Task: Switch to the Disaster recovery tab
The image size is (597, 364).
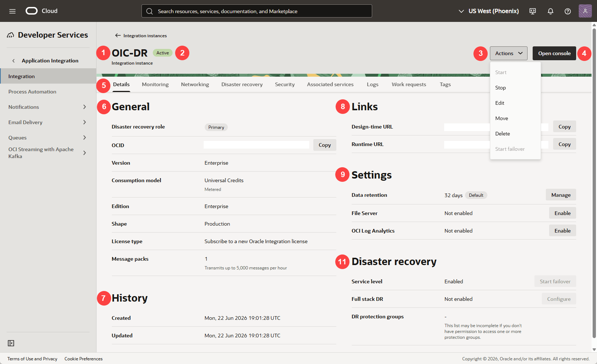Action: 242,84
